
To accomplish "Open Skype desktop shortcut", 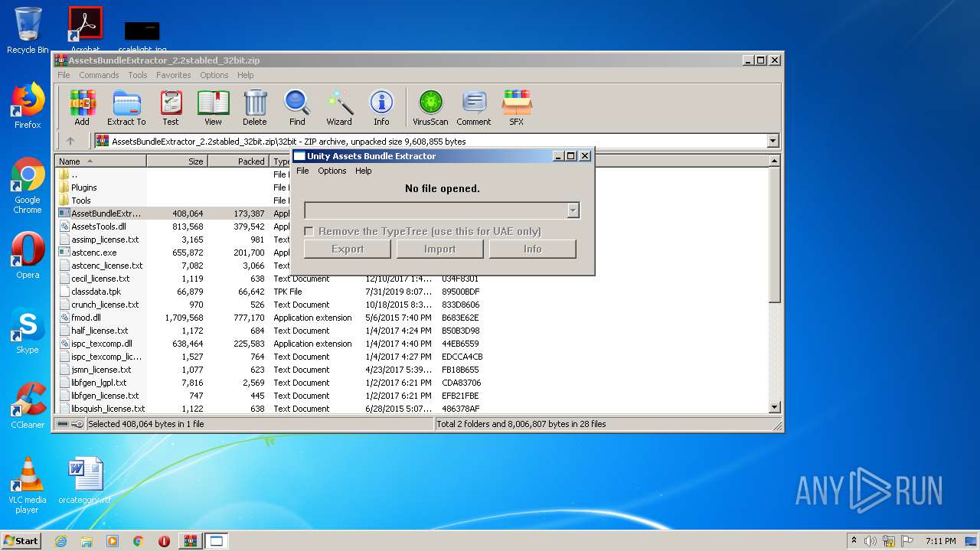I will coord(28,331).
